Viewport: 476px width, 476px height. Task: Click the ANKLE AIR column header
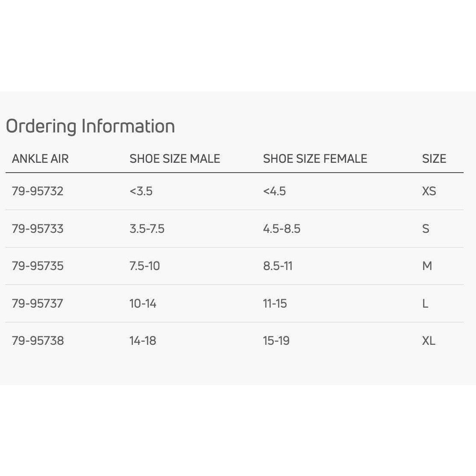(40, 159)
